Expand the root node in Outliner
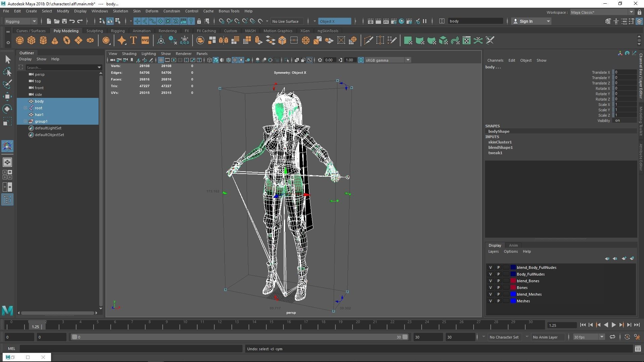 pyautogui.click(x=25, y=108)
